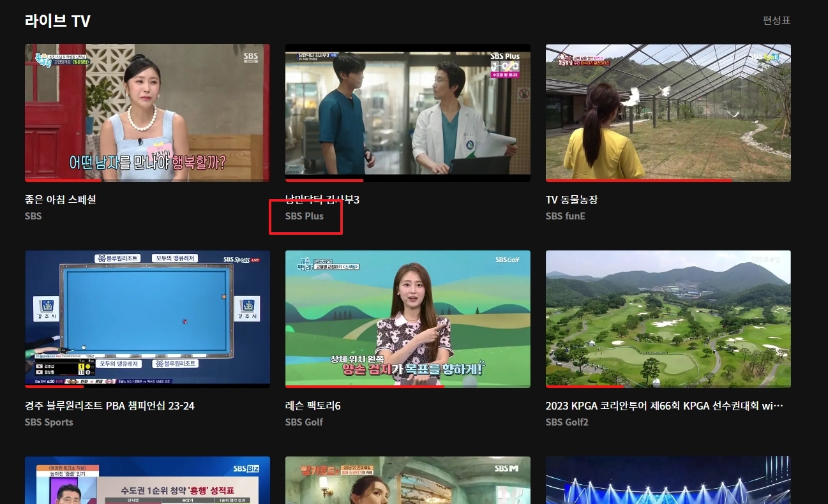Open the TV 동물농장 stream
The width and height of the screenshot is (828, 504).
click(x=668, y=113)
